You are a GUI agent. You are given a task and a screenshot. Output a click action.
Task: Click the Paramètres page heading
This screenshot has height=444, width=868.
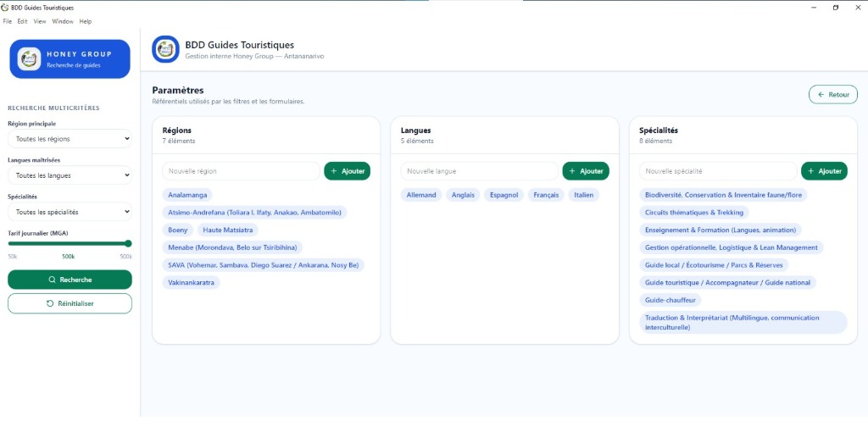click(178, 90)
